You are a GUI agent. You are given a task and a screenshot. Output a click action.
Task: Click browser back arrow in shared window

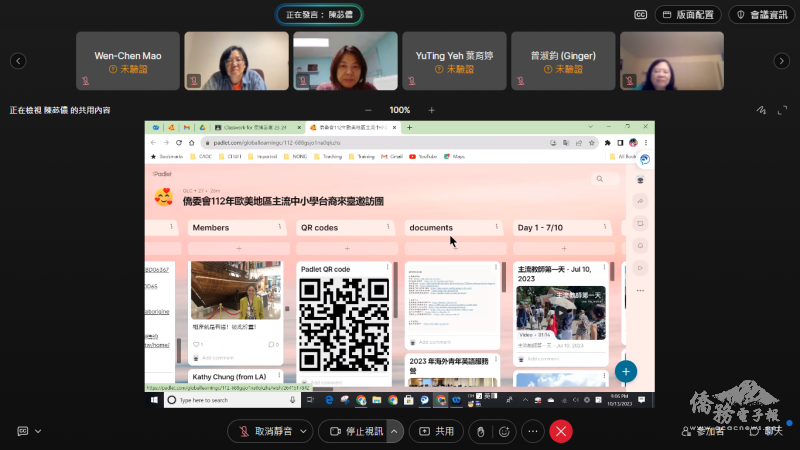(x=154, y=143)
